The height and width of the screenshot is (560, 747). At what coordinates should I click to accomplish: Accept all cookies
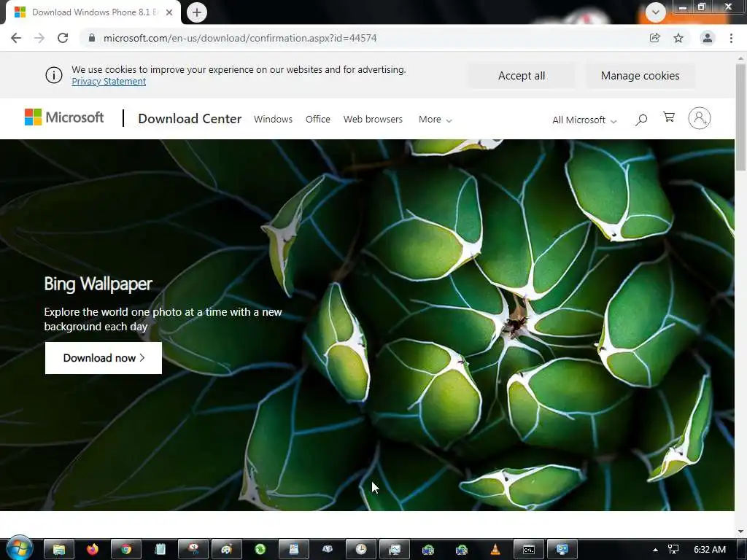point(522,76)
